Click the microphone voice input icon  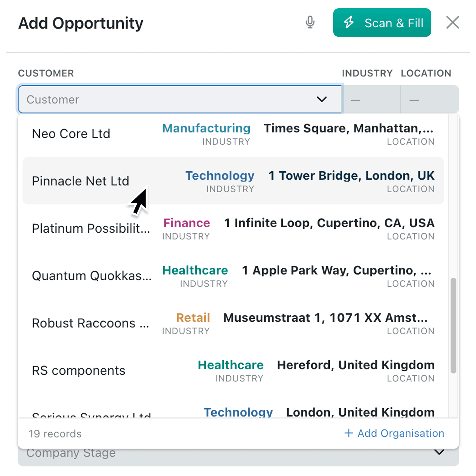pyautogui.click(x=310, y=22)
